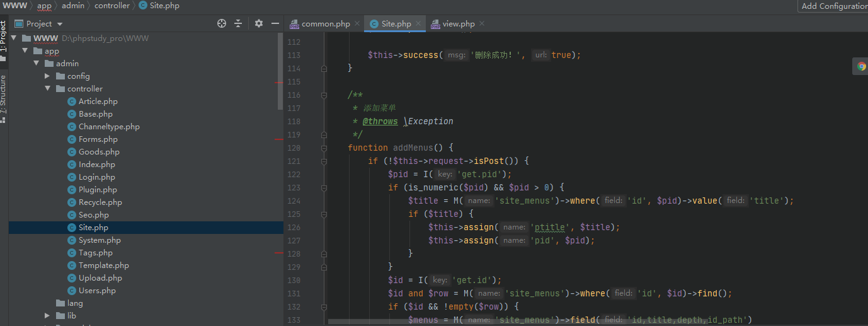Open Project panel settings gear
This screenshot has width=868, height=326.
click(x=259, y=23)
